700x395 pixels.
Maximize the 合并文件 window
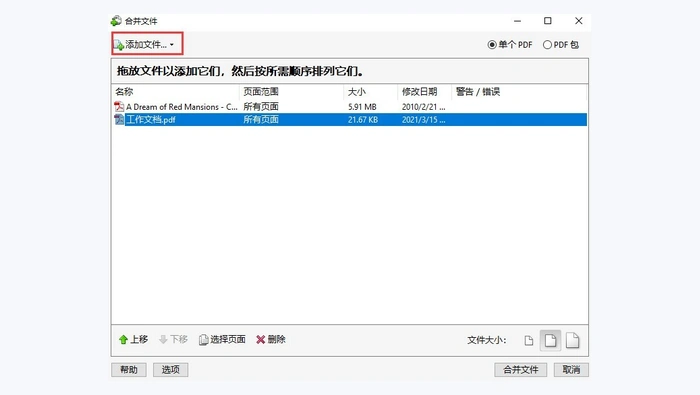pos(548,21)
